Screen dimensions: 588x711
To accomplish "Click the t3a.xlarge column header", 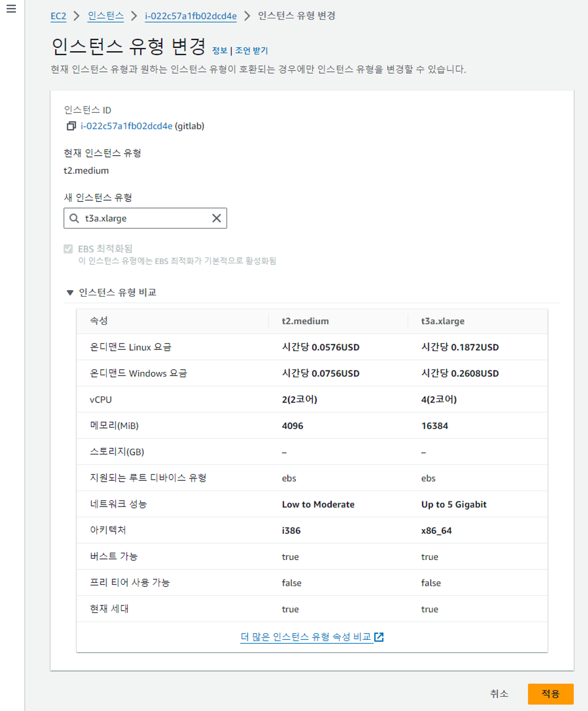I will pyautogui.click(x=442, y=321).
